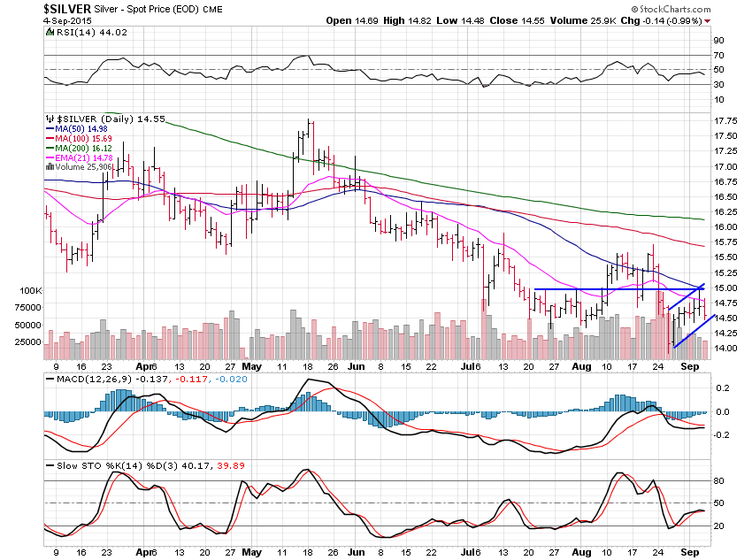752x560 pixels.
Task: Click the 25000 volume axis label
Action: pyautogui.click(x=28, y=341)
